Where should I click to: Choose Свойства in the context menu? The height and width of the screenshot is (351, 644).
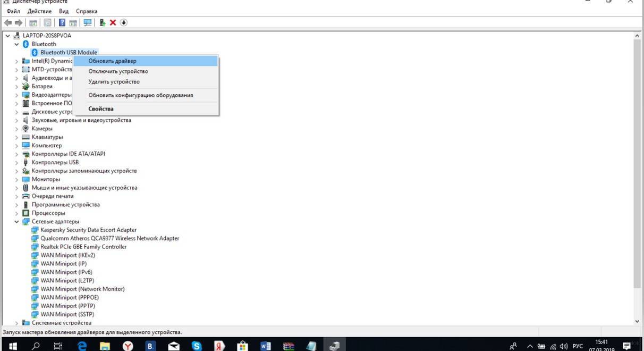pyautogui.click(x=146, y=108)
